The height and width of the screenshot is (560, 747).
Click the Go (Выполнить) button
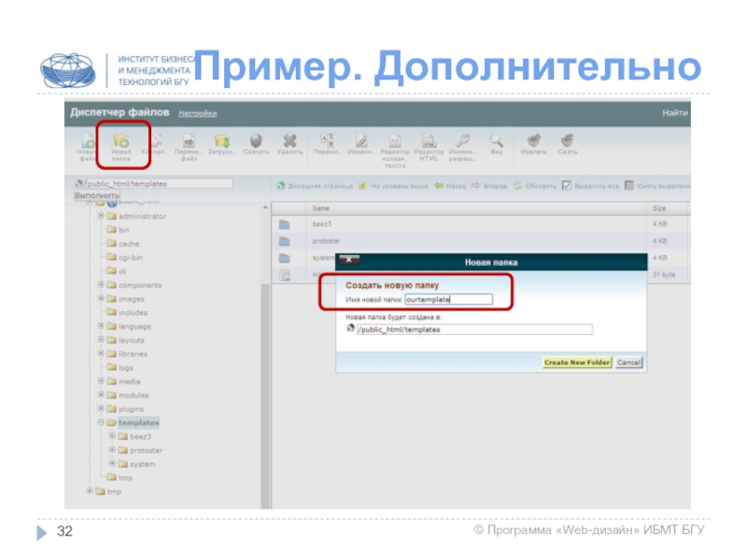tap(97, 195)
